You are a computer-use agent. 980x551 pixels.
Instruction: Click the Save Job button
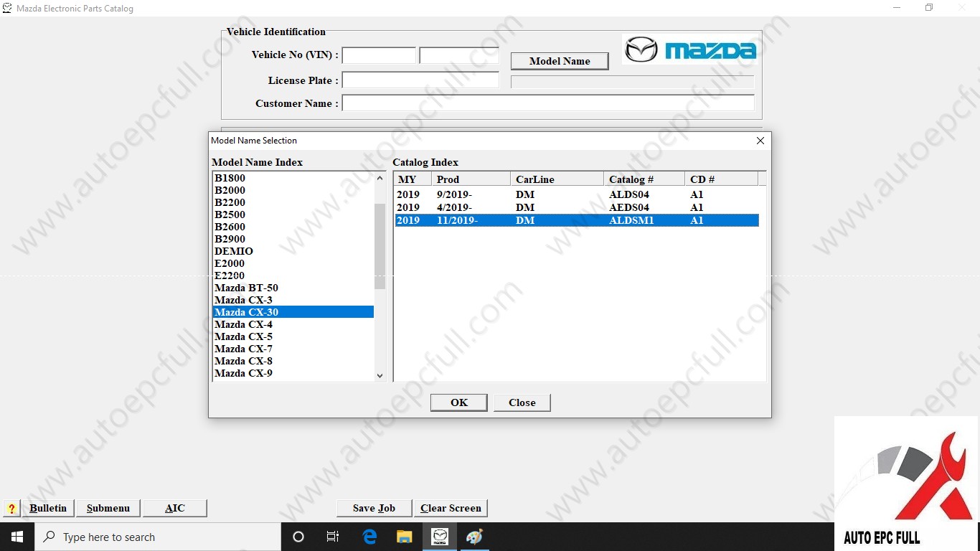click(374, 508)
